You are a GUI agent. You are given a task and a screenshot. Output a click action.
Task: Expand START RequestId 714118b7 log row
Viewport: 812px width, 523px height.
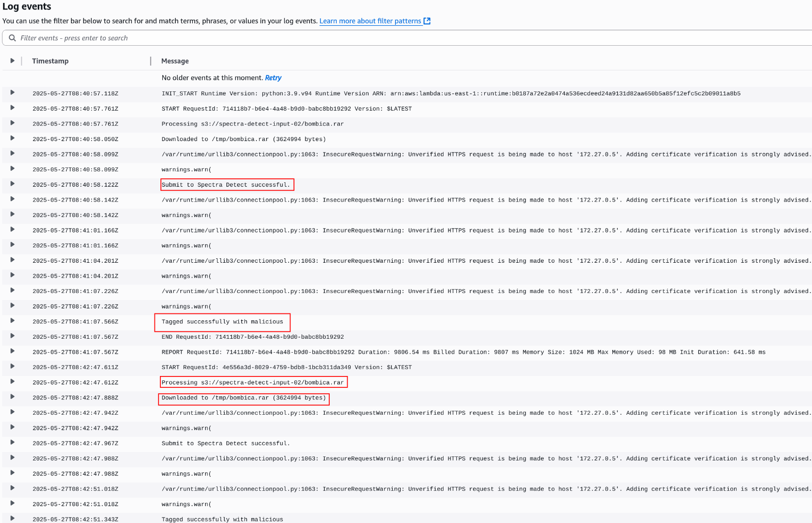pyautogui.click(x=12, y=108)
